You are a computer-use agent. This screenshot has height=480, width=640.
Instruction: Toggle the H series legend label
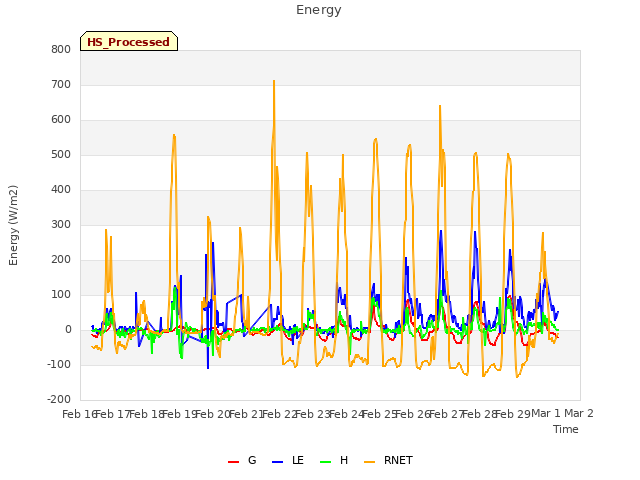pos(344,460)
